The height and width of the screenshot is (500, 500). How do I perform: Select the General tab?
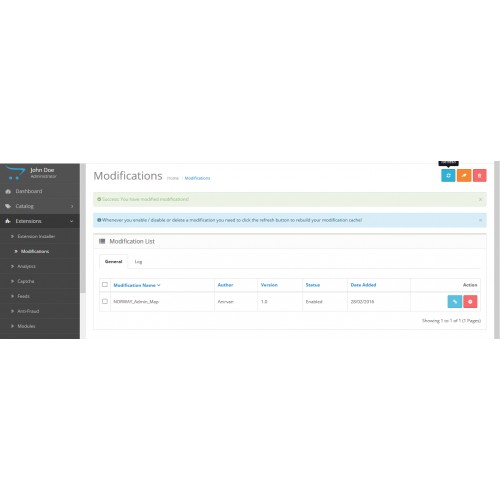(x=113, y=262)
